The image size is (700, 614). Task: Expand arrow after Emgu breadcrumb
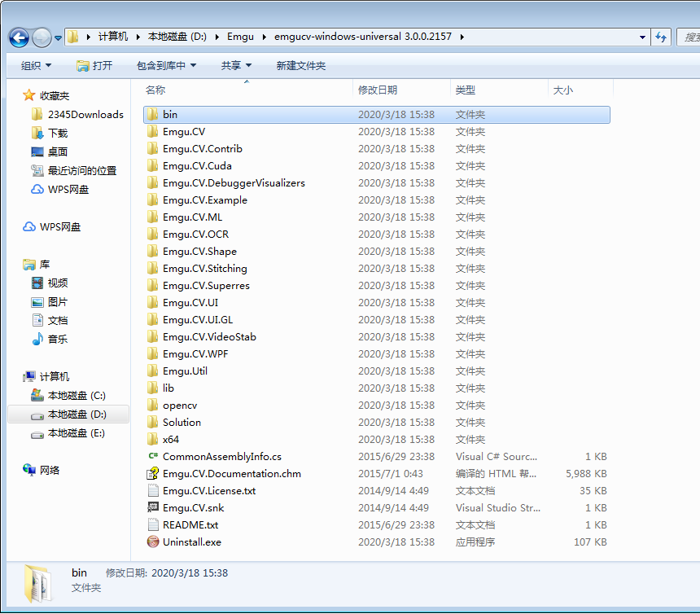tap(265, 37)
